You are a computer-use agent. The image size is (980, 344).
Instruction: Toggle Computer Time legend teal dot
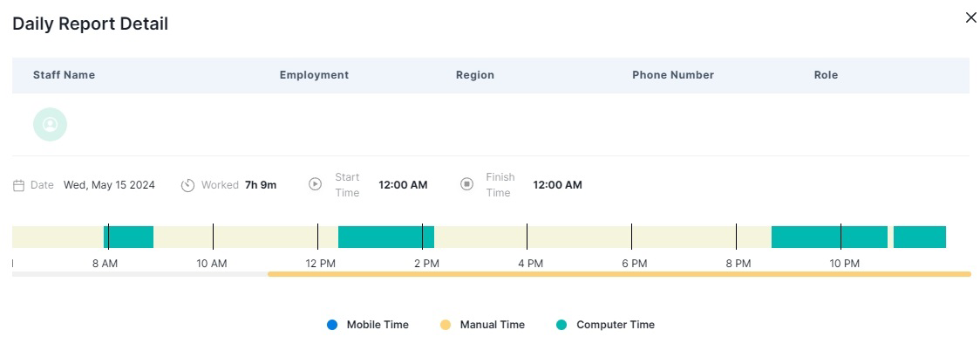[x=561, y=325]
